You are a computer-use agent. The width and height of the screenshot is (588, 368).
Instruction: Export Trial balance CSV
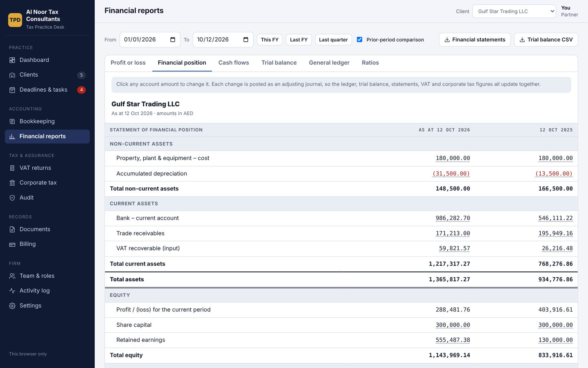[x=546, y=40]
